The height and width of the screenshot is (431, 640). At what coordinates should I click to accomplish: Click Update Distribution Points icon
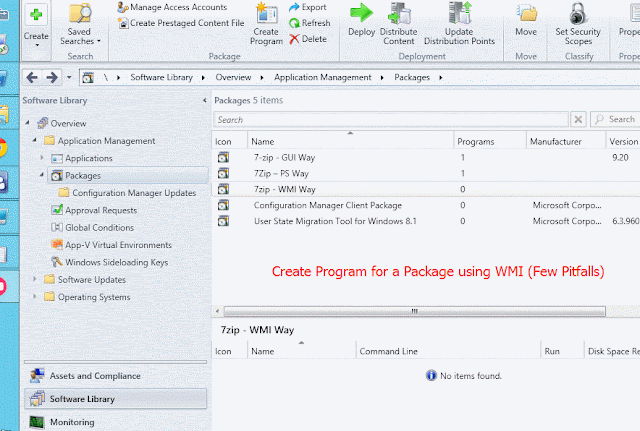click(460, 13)
